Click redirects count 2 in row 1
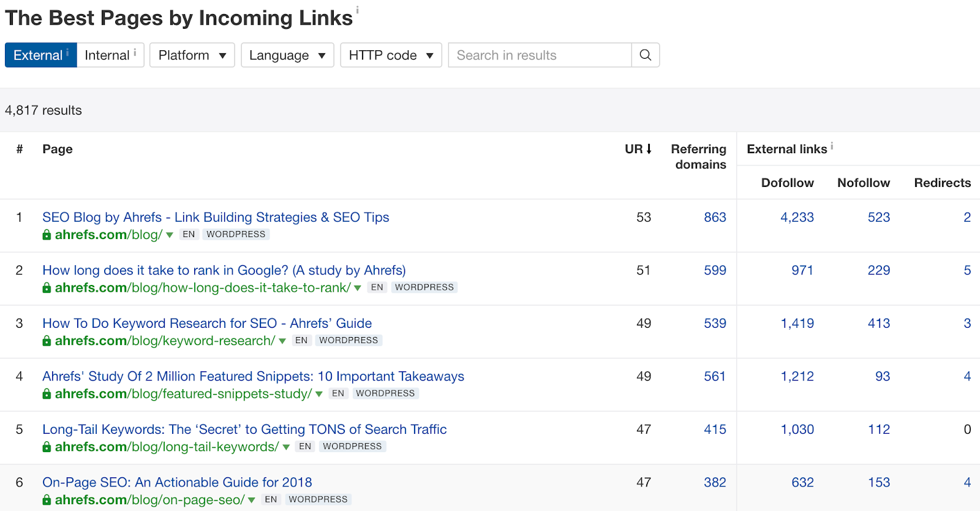 [967, 218]
